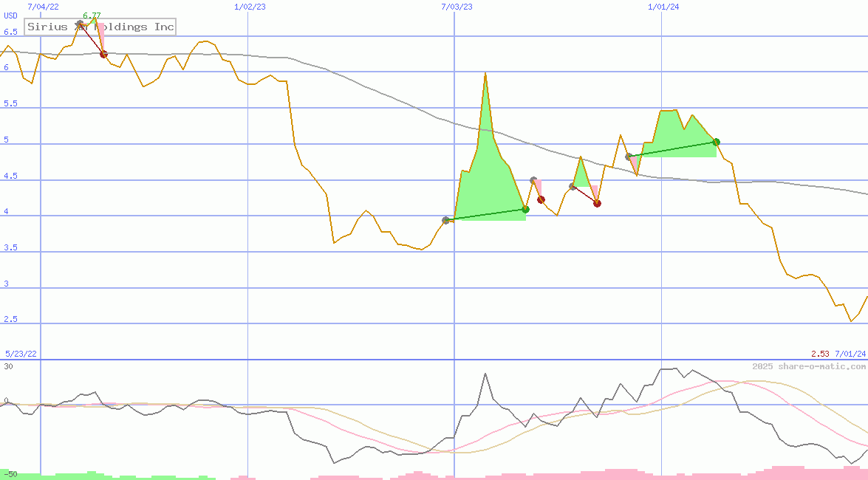Viewport: 868px width, 480px height.
Task: Click the Sirius XM Holdings Inc label
Action: 100,27
